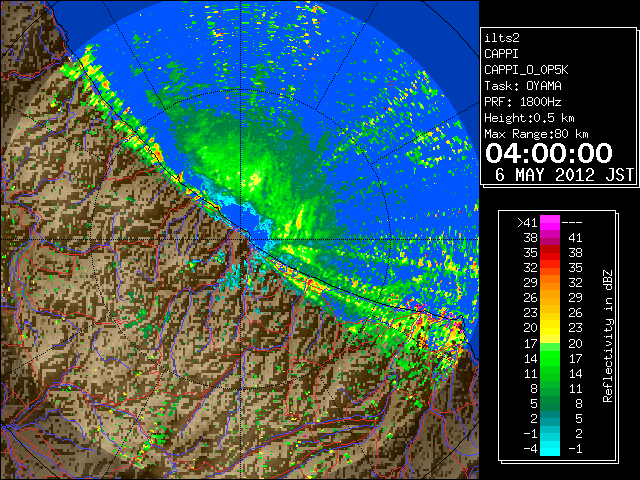Click the 'Task: OYAMA' line
The height and width of the screenshot is (480, 640).
click(523, 86)
